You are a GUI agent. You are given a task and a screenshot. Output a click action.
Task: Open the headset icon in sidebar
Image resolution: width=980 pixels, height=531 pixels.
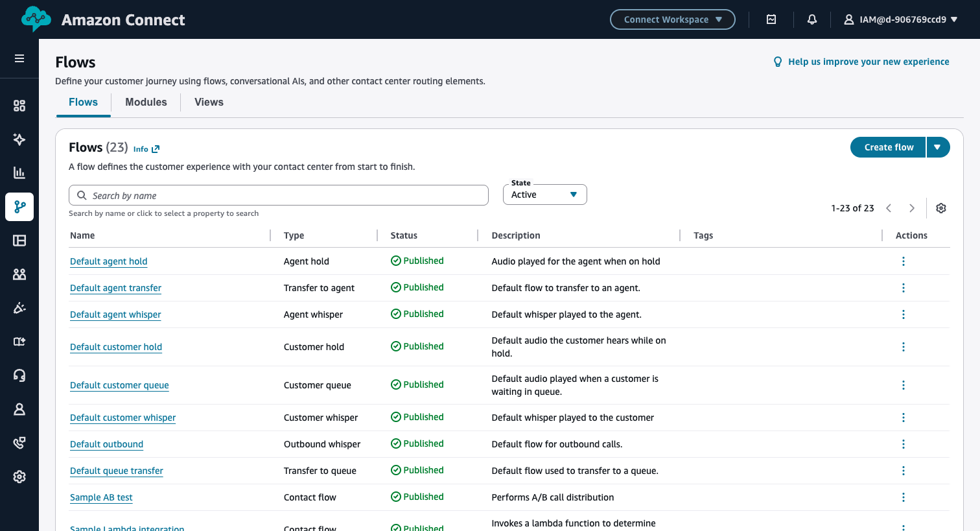pyautogui.click(x=19, y=375)
